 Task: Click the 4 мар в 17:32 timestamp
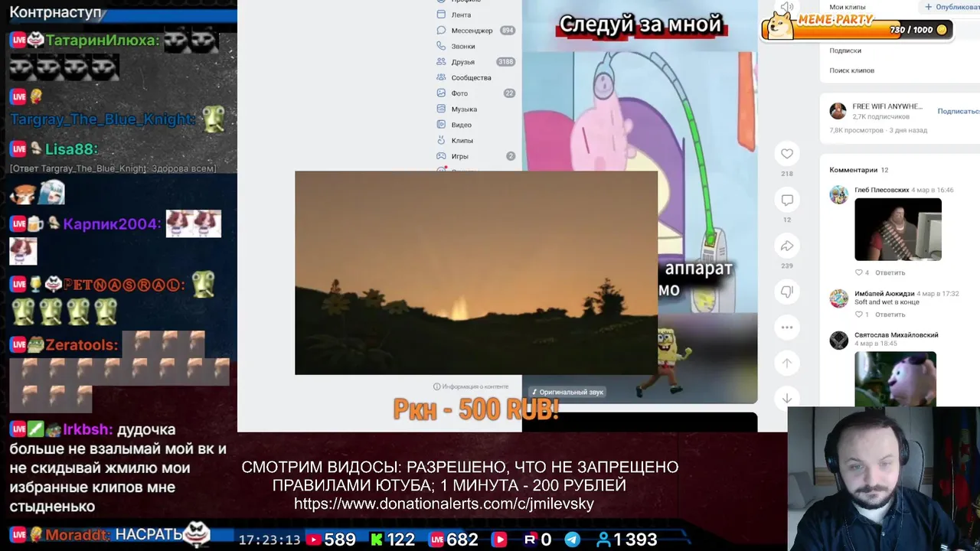[939, 293]
